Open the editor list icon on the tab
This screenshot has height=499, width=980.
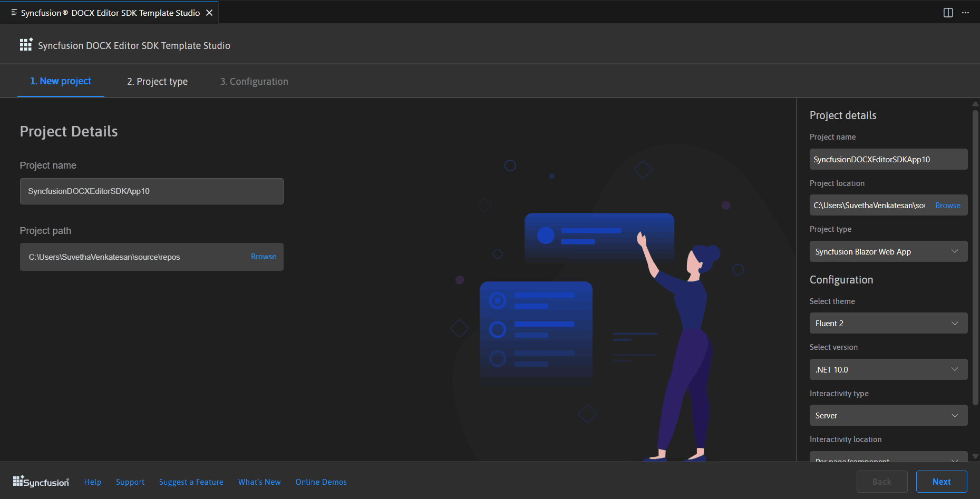pyautogui.click(x=13, y=12)
